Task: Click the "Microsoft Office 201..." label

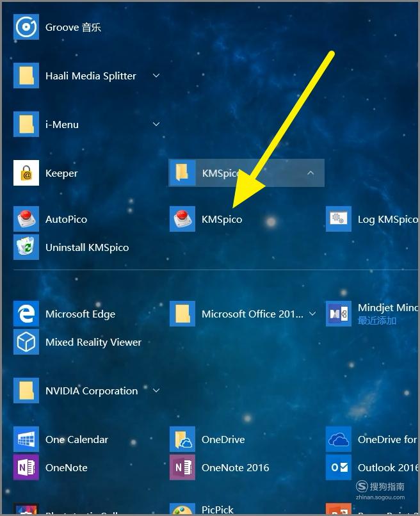Action: [252, 314]
